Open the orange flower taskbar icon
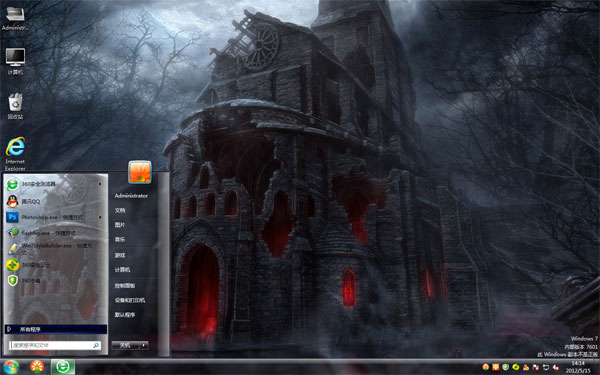 tap(37, 367)
